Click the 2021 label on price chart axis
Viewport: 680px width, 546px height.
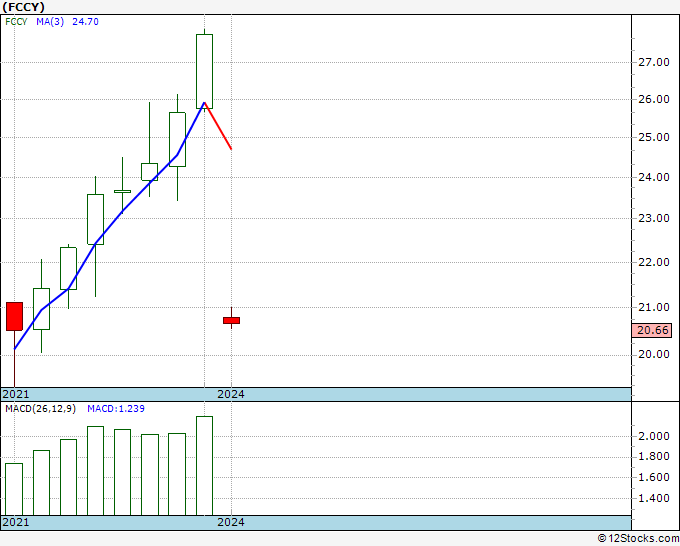coord(16,394)
